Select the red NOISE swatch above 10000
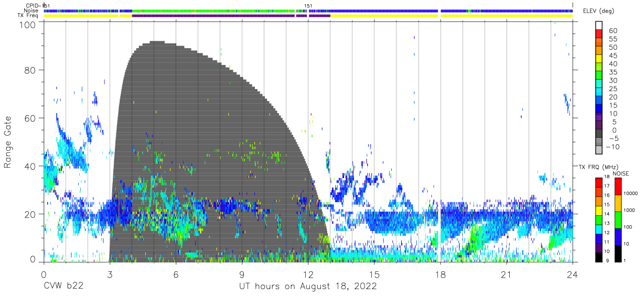The width and height of the screenshot is (644, 297). 618,186
